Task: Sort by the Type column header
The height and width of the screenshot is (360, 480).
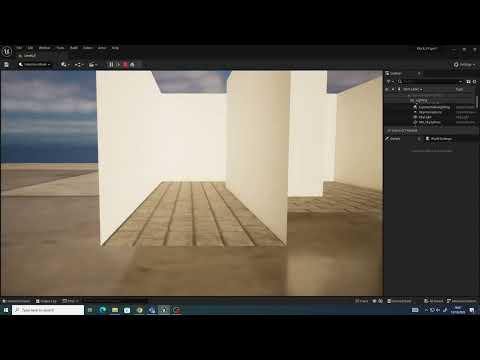Action: point(459,89)
